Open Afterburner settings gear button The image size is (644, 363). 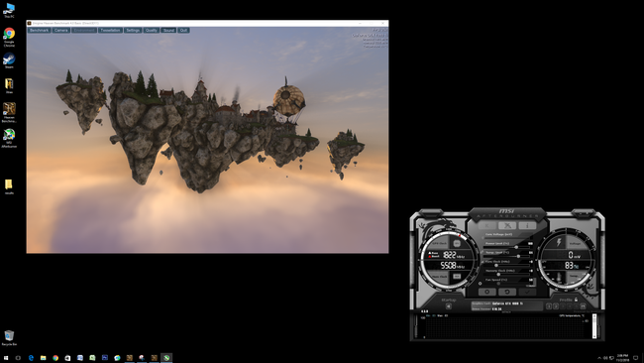487,292
